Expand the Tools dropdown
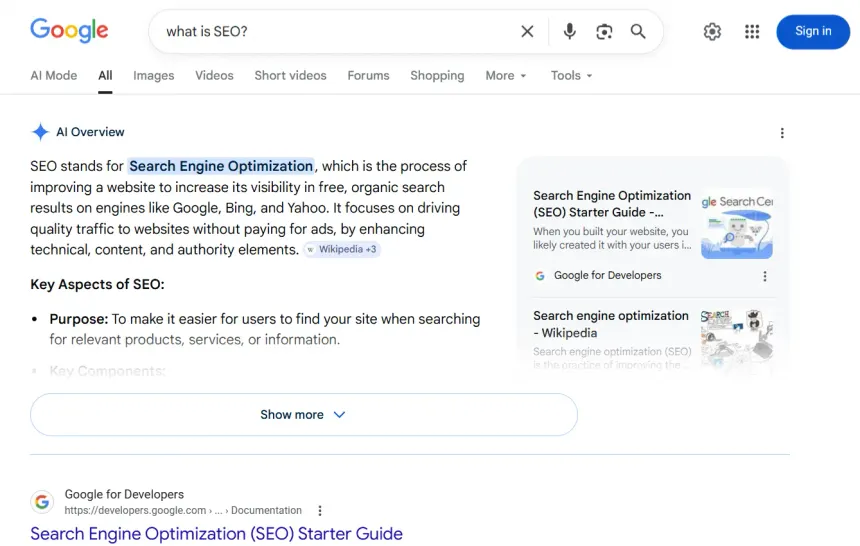Viewport: 860px width, 546px height. (x=572, y=76)
